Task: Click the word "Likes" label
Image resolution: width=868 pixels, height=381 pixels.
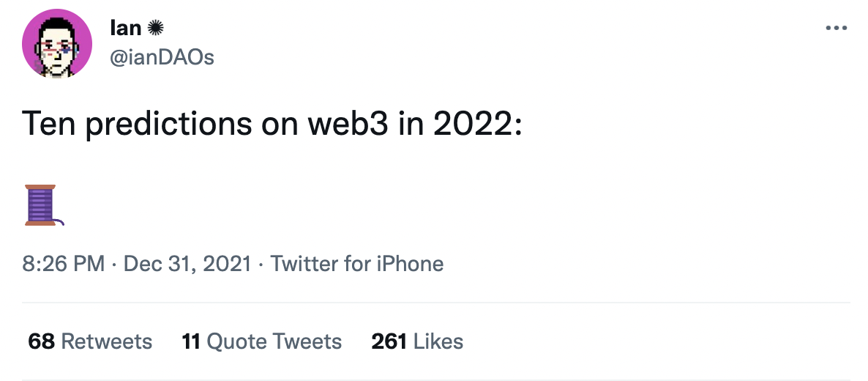Action: click(x=438, y=341)
